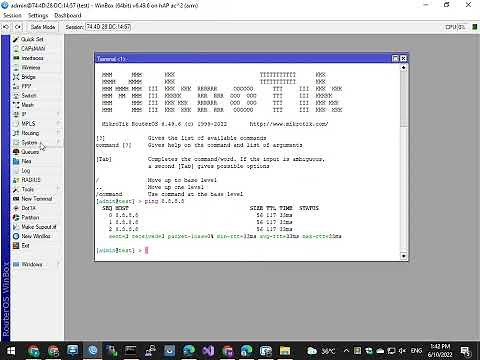Open File Explorer from the taskbar
This screenshot has width=480, height=360.
coord(285,351)
